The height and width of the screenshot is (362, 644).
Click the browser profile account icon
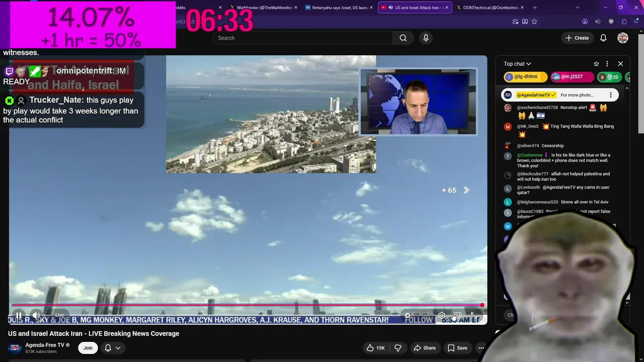pos(585,22)
